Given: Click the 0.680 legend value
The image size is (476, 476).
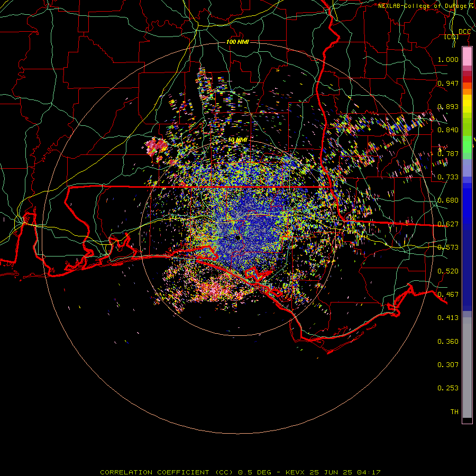Looking at the screenshot, I should click(x=448, y=200).
